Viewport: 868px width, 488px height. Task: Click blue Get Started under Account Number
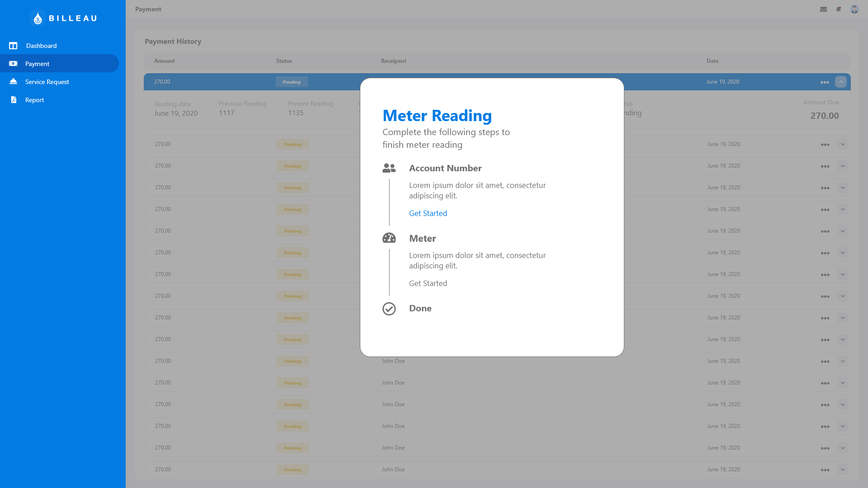(x=428, y=213)
